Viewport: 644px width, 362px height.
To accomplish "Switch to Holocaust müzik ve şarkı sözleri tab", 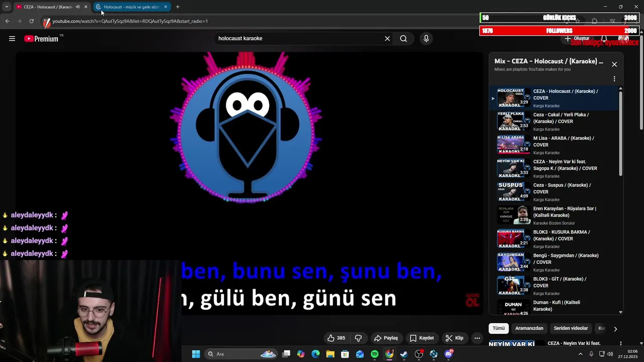I will 131,7.
